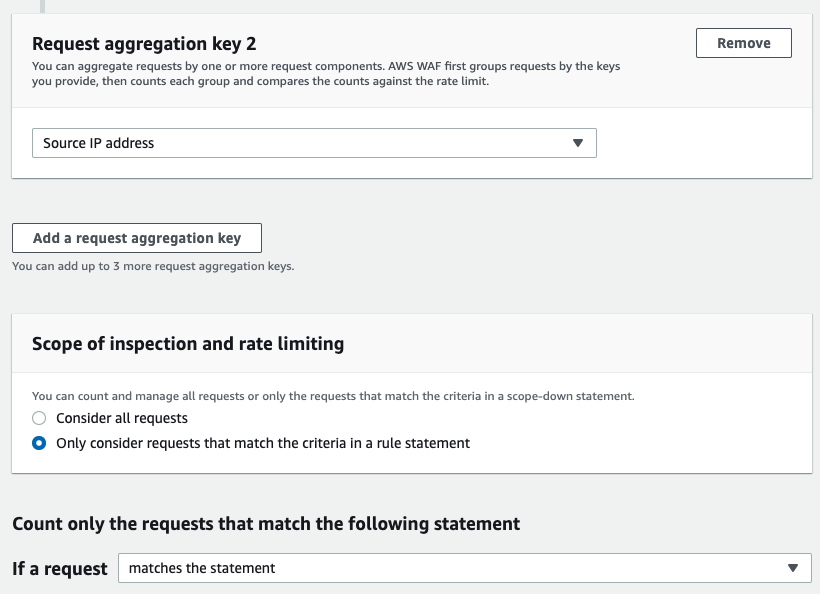This screenshot has height=594, width=820.
Task: Click the Count only the requests heading
Action: [266, 523]
